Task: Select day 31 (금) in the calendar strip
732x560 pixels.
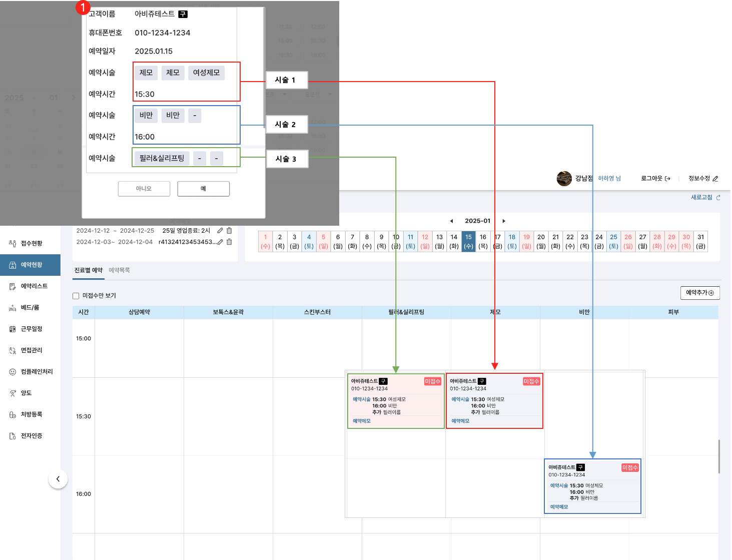Action: (x=700, y=241)
